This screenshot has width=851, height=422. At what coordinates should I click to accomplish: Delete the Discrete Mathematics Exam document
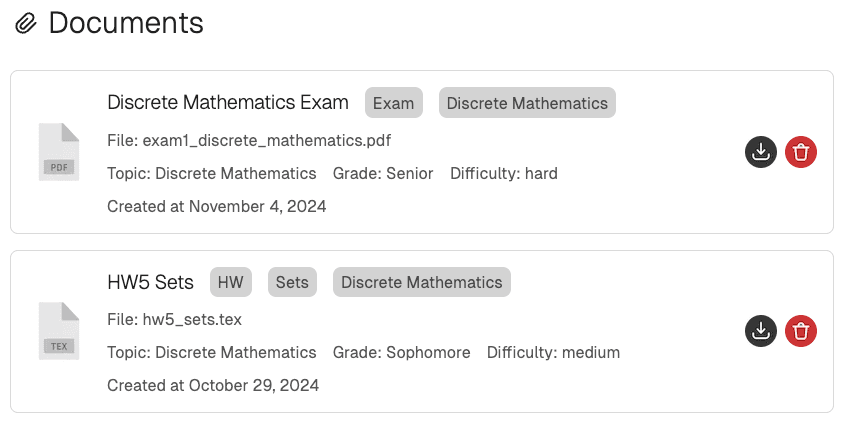pos(801,152)
